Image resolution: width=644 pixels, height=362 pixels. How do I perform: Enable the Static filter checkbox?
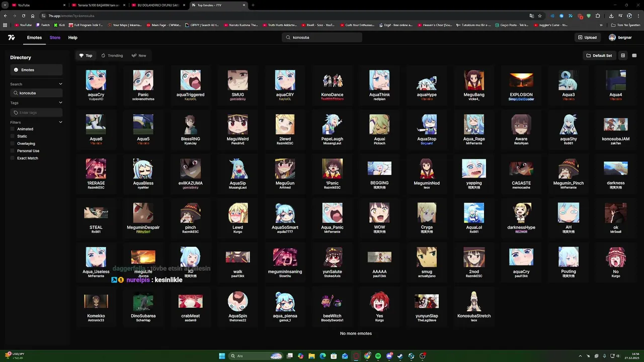[13, 136]
